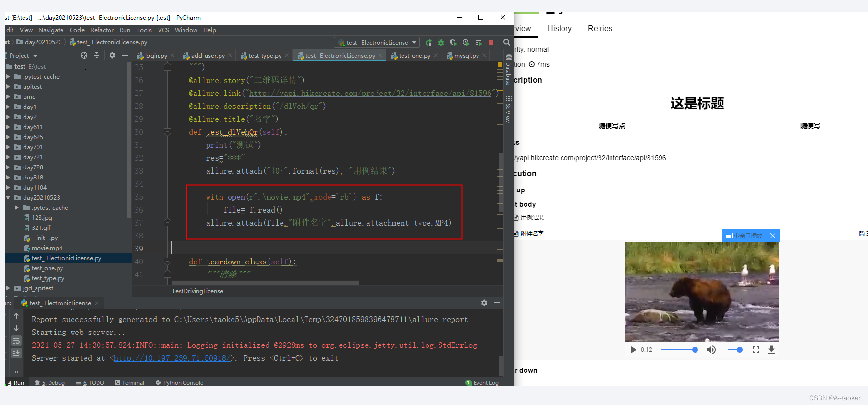Open the Tools menu
Image resolution: width=868 pixels, height=405 pixels.
[144, 30]
